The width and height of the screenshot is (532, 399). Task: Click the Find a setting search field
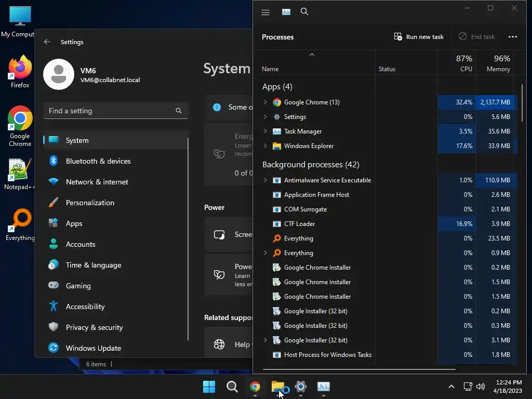click(116, 111)
